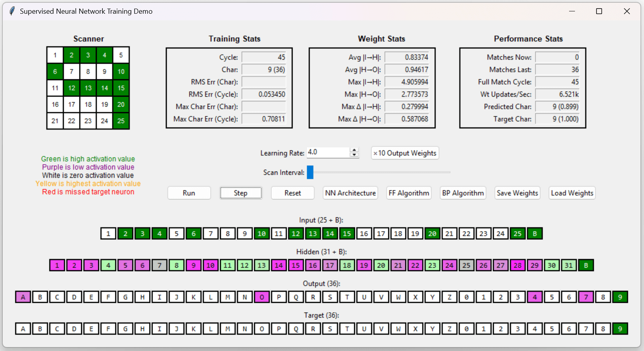This screenshot has width=644, height=351.
Task: Load Weights from file
Action: 572,193
